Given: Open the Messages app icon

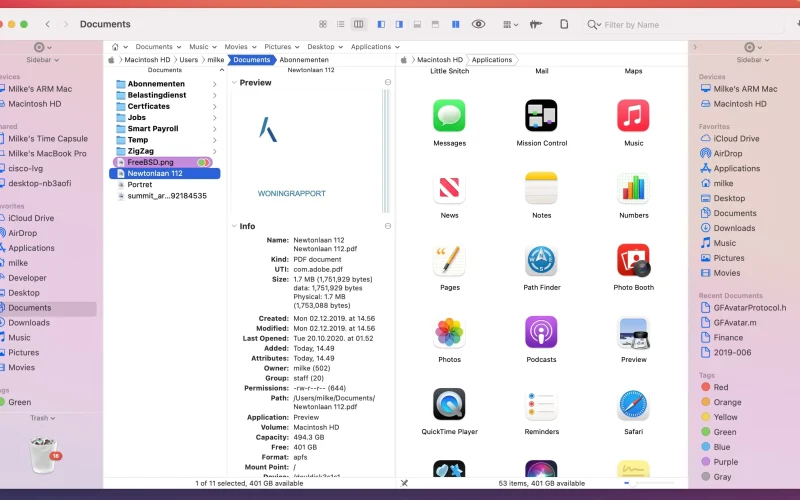Looking at the screenshot, I should [449, 116].
